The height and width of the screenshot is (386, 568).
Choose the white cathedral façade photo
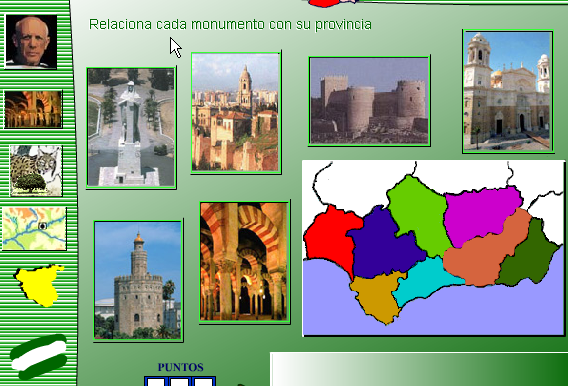point(508,91)
